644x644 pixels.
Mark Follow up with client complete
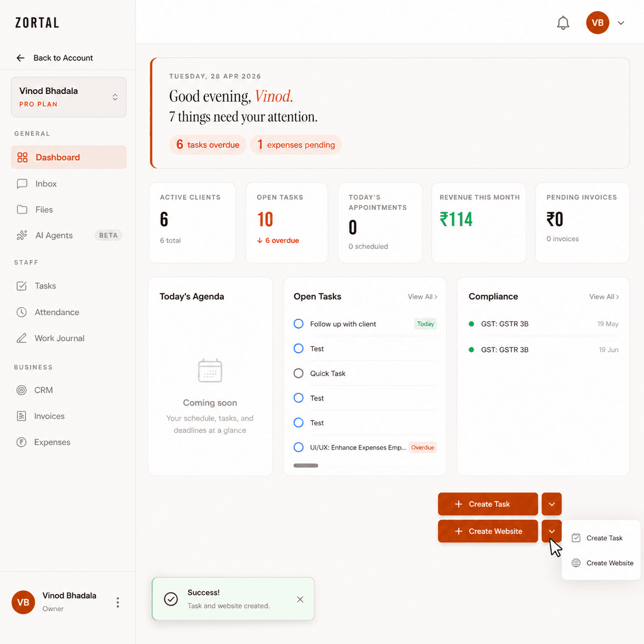pos(298,324)
